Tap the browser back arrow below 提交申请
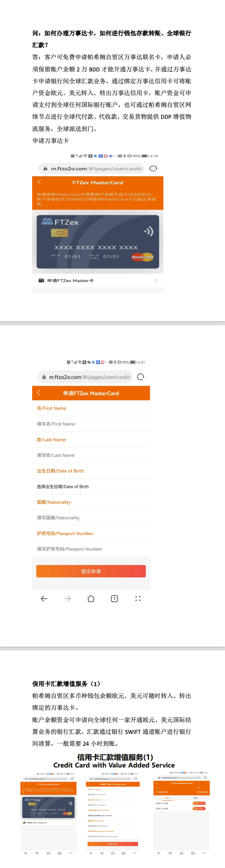 (x=44, y=599)
